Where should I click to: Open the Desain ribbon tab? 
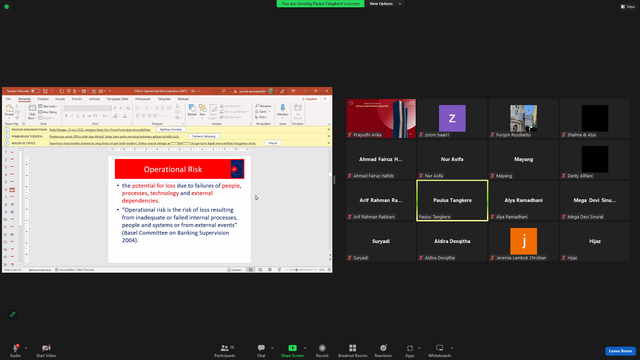click(60, 99)
